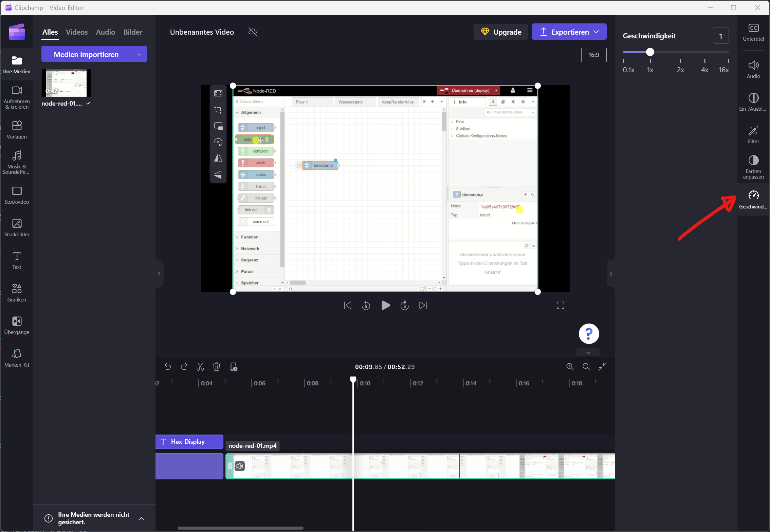The width and height of the screenshot is (770, 532).
Task: Open Ein-/Ausblenden fade panel
Action: pos(753,102)
